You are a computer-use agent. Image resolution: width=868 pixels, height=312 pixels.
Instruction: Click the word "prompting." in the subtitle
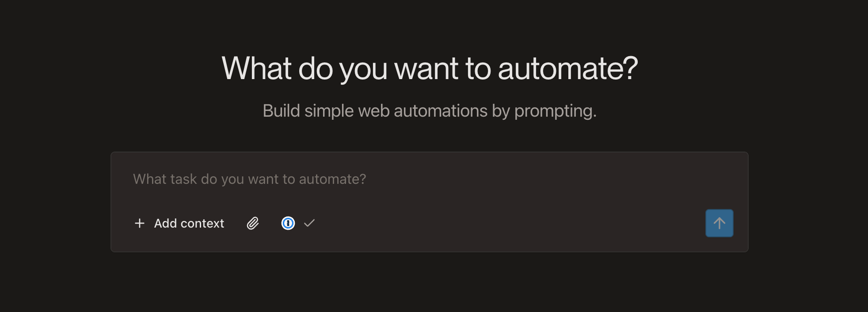(x=555, y=111)
